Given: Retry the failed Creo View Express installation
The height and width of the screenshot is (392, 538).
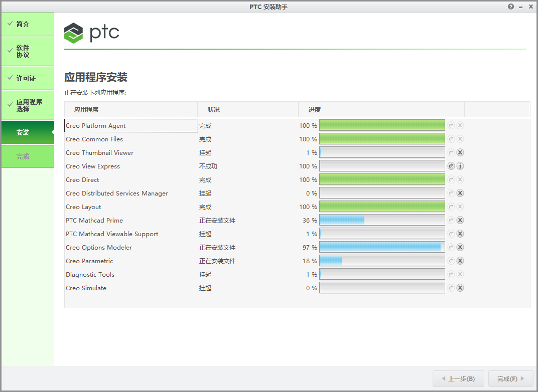Looking at the screenshot, I should point(451,166).
